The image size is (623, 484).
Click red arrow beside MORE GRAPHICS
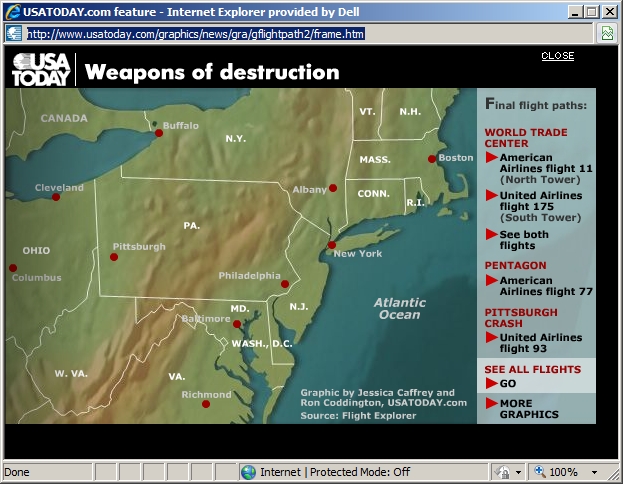click(491, 403)
